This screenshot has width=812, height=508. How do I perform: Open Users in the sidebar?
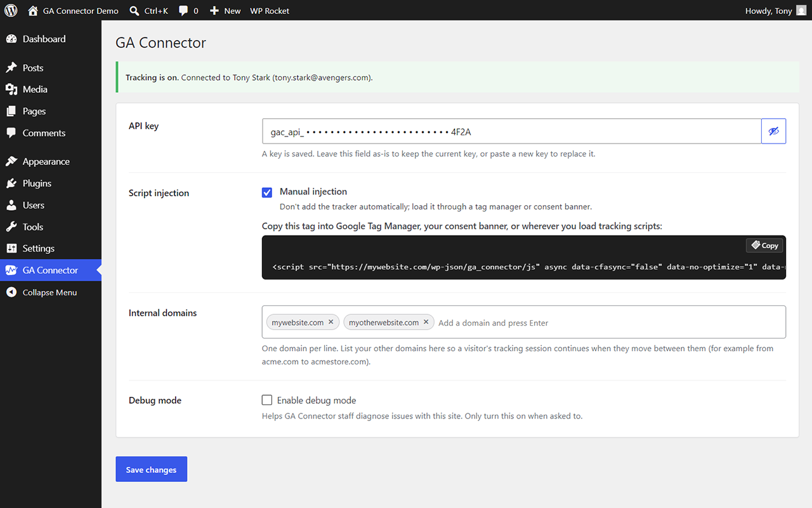(x=51, y=205)
